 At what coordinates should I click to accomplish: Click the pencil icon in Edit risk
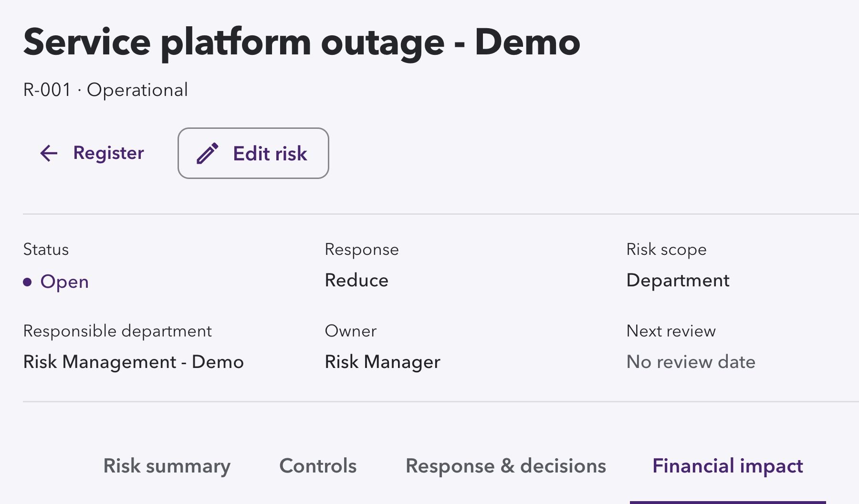click(208, 154)
